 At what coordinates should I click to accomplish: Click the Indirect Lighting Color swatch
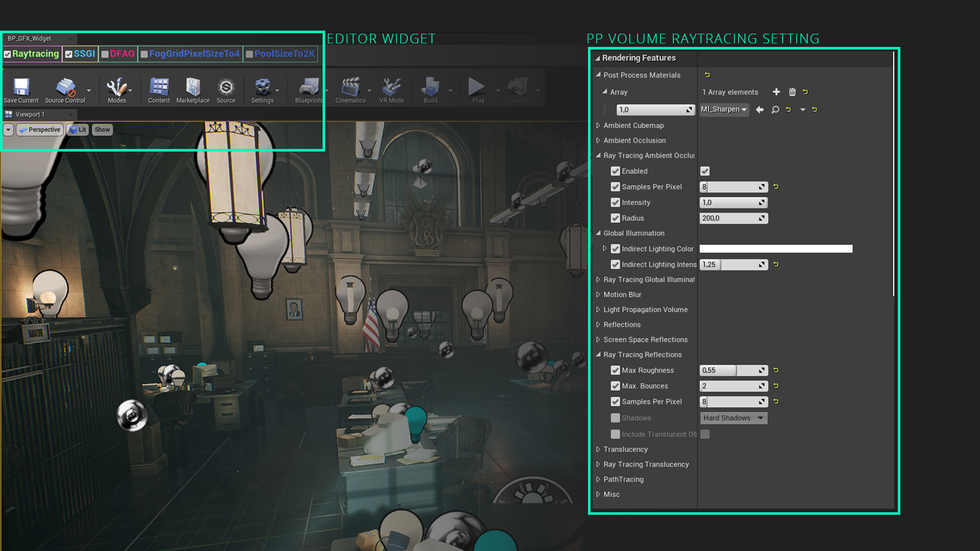tap(776, 248)
